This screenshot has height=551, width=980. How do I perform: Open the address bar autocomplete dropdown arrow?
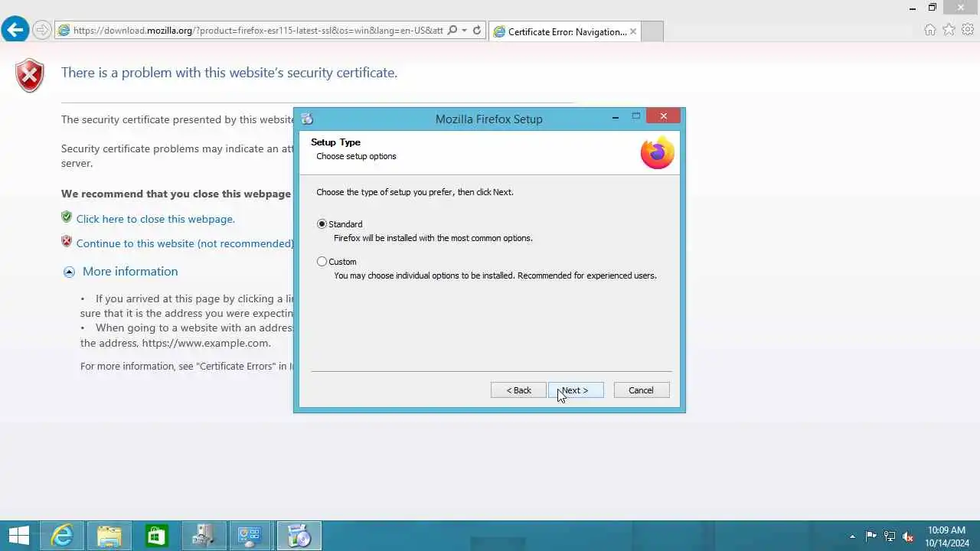(x=464, y=31)
